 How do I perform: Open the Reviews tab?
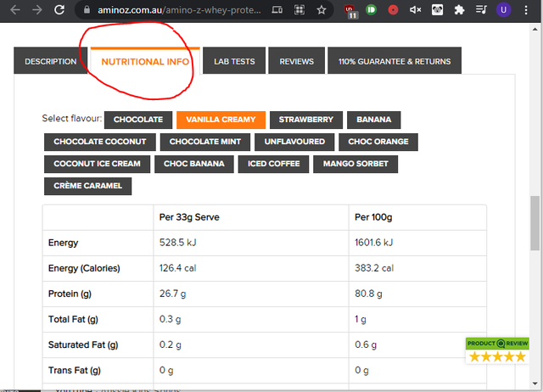pos(296,61)
